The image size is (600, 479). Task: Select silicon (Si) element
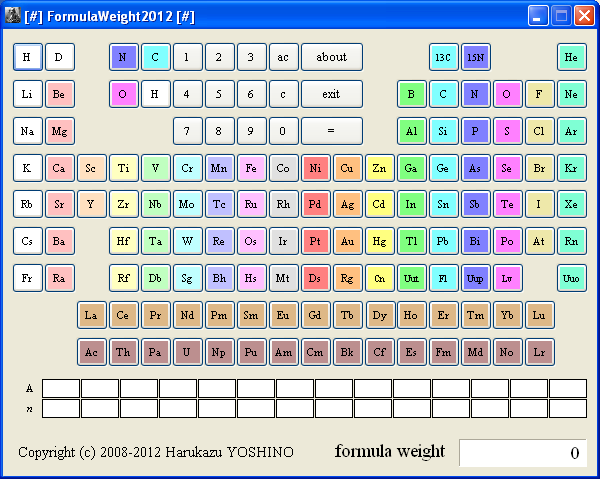click(443, 131)
